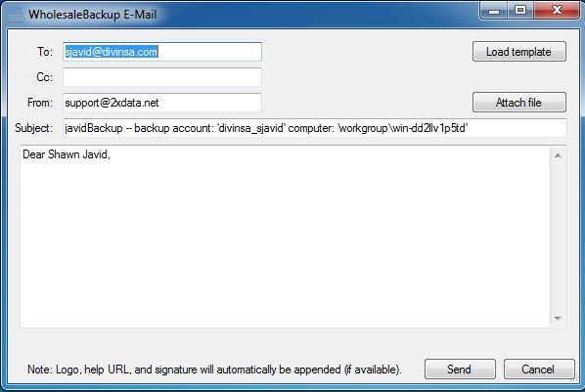Click the scrollbar track in the message area
585x392 pixels.
pyautogui.click(x=558, y=237)
